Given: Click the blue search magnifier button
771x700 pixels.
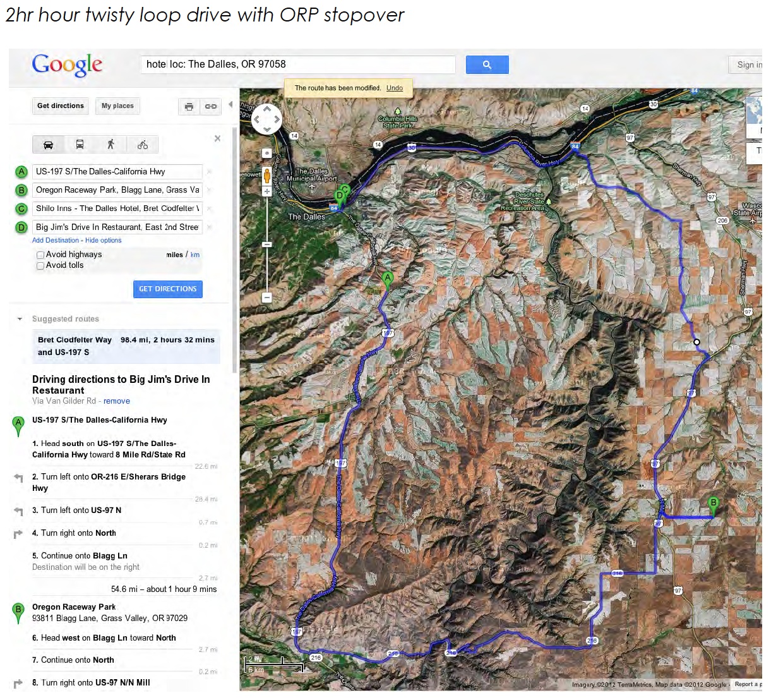Looking at the screenshot, I should (487, 64).
